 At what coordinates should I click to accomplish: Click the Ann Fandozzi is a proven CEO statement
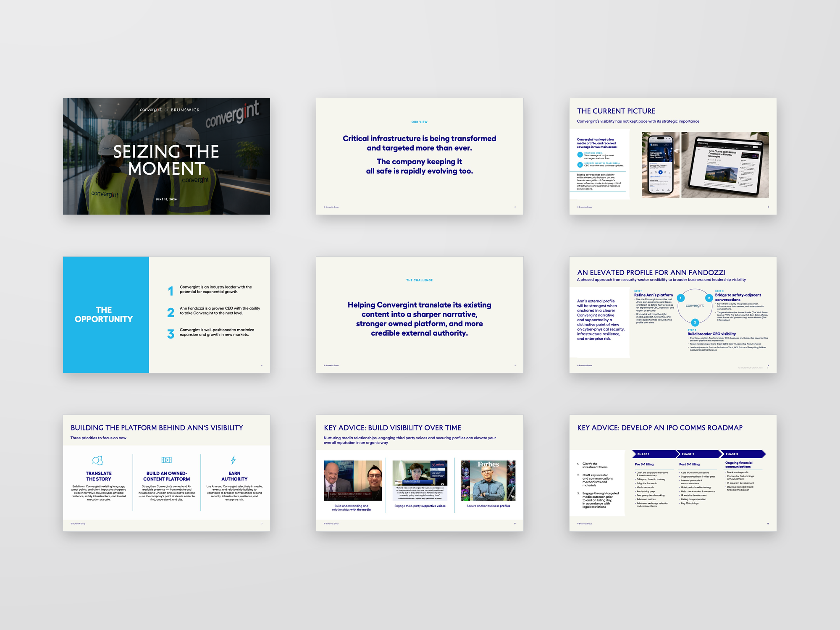tap(220, 311)
